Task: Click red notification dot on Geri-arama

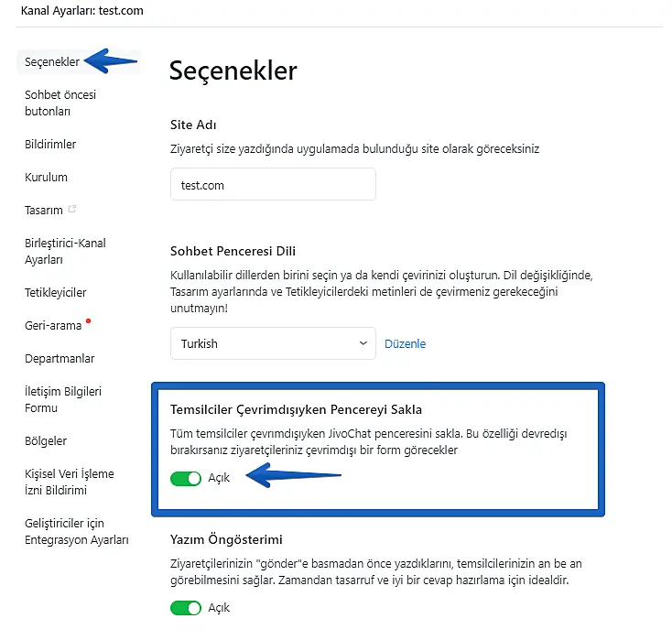Action: click(x=89, y=320)
